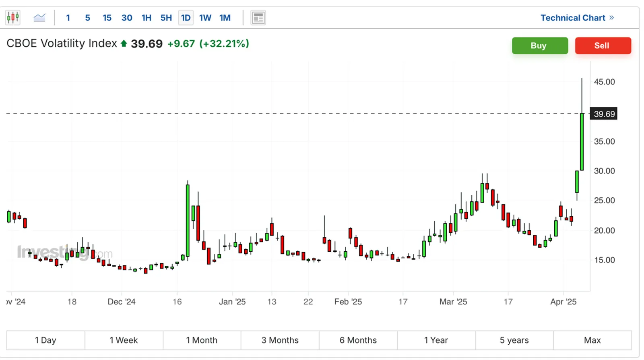Select the 1 minute interval
Screen dimensions: 644x360
68,18
